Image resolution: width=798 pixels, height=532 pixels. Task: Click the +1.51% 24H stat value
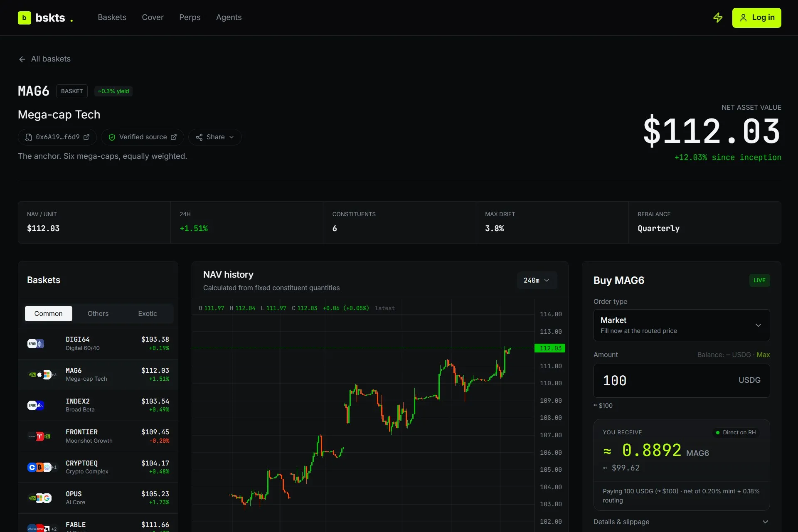[x=194, y=229]
